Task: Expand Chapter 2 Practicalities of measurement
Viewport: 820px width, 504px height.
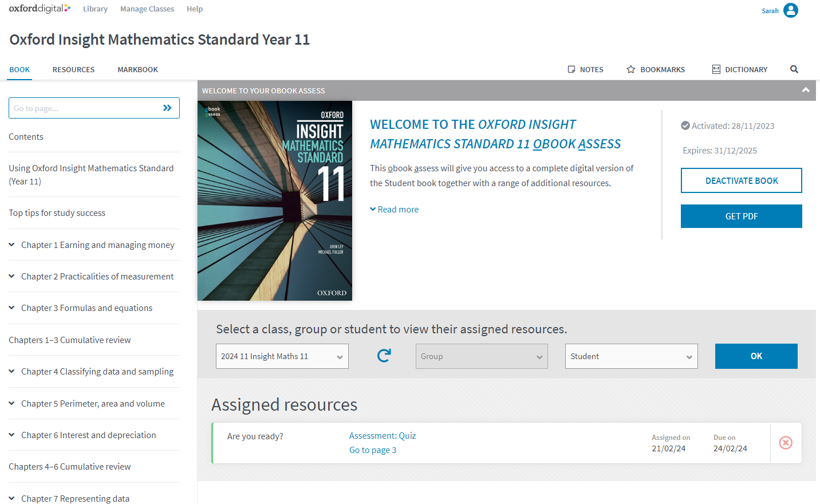Action: click(11, 276)
